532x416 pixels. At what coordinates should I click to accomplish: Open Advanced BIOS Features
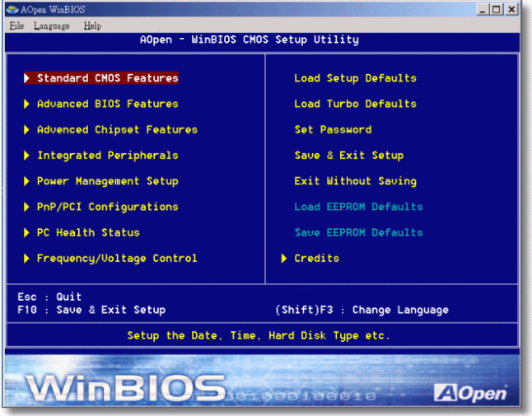point(108,104)
